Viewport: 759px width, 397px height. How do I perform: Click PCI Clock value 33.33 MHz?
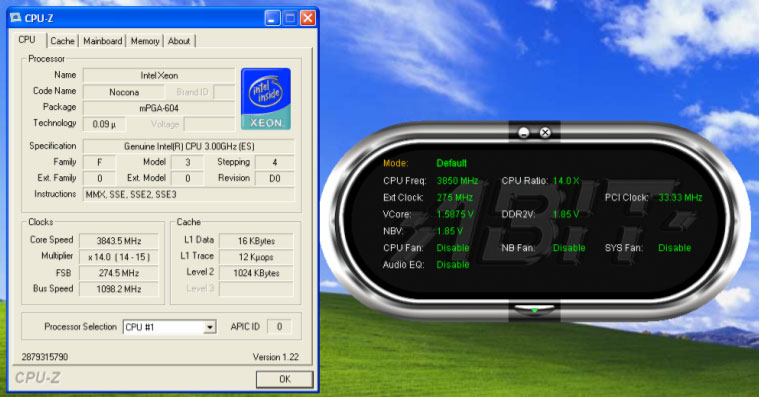pos(680,198)
